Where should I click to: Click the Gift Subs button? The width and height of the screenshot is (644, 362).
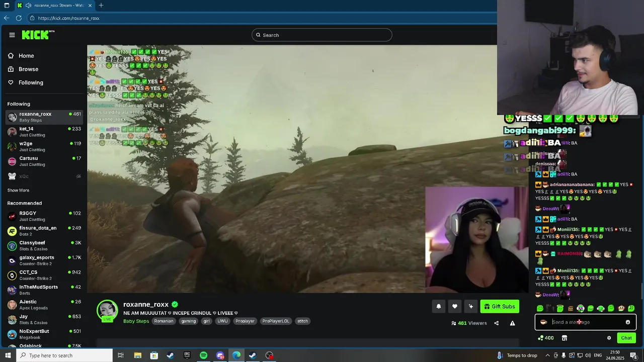[500, 306]
